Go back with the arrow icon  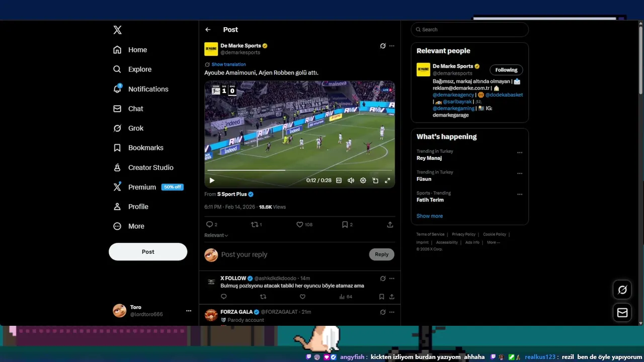pos(208,30)
